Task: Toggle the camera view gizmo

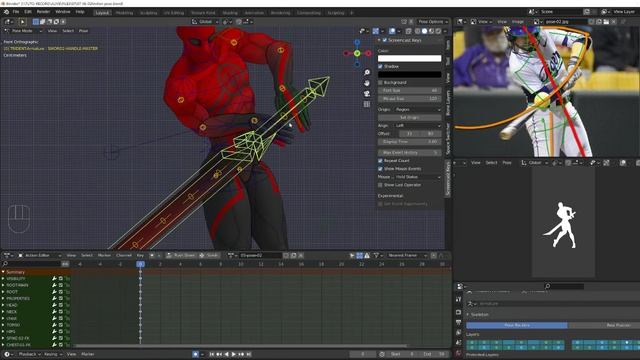Action: [x=367, y=93]
